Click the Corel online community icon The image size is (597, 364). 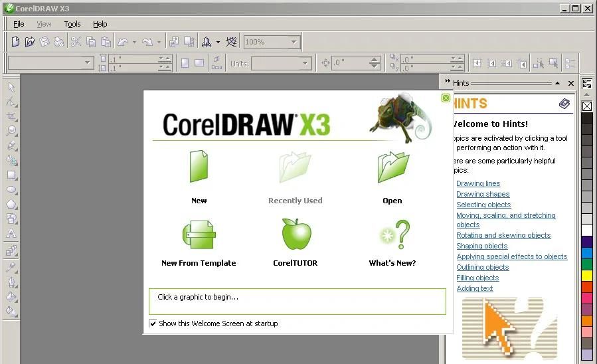click(x=231, y=41)
